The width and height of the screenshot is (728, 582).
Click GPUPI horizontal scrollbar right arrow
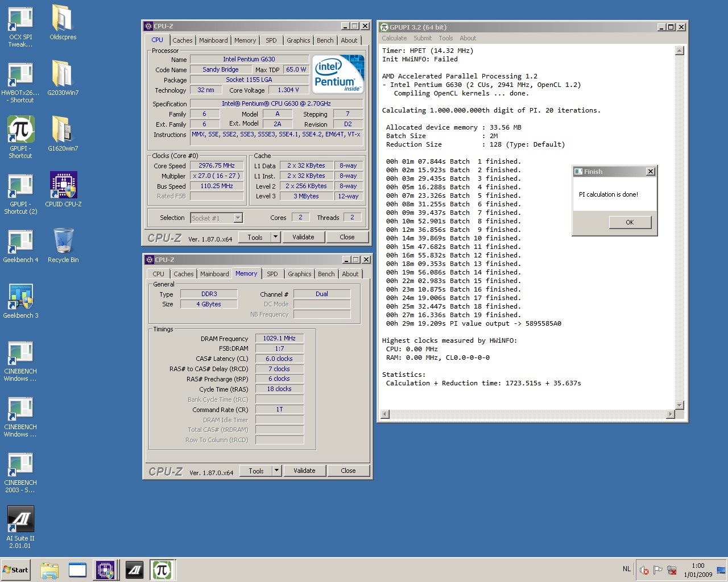click(x=670, y=414)
